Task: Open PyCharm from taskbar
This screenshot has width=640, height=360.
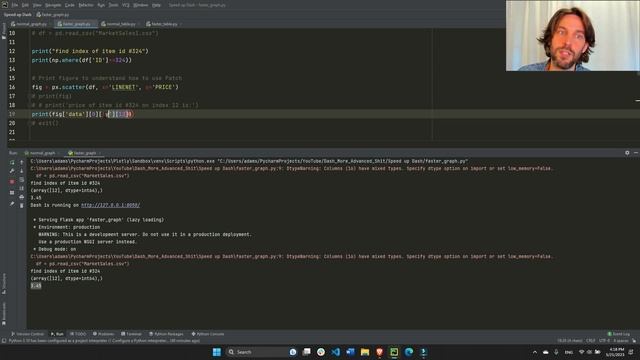Action: tap(394, 352)
